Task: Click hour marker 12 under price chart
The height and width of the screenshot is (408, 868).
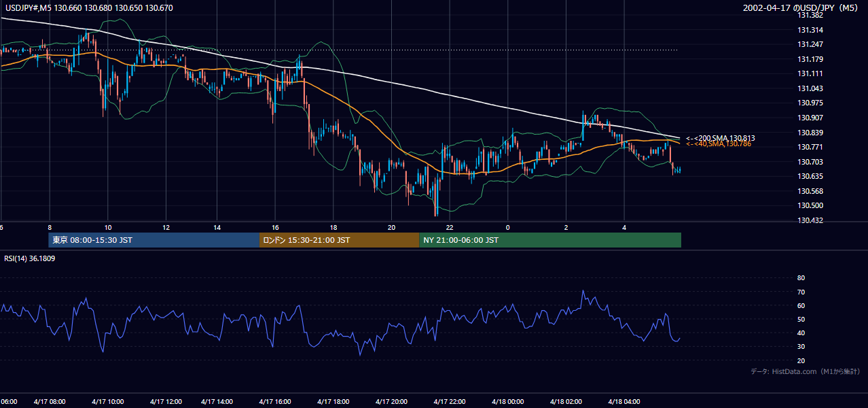Action: coord(166,228)
